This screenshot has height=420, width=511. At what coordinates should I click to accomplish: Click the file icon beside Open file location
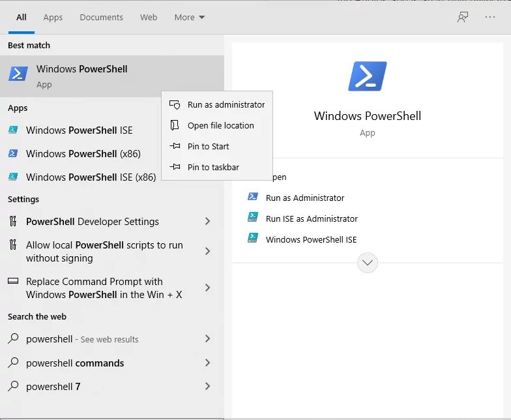tap(175, 125)
